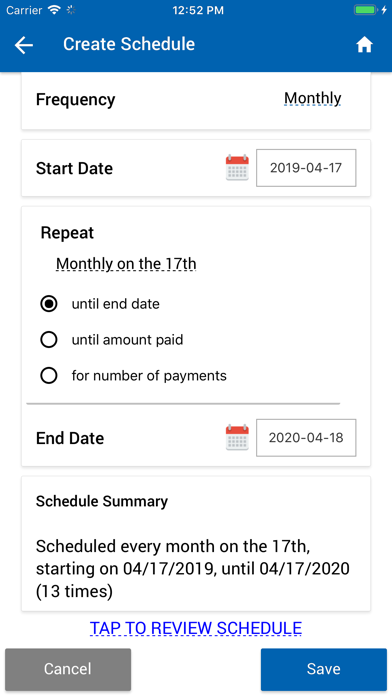The width and height of the screenshot is (392, 696).
Task: Cancel the schedule creation
Action: [x=68, y=669]
